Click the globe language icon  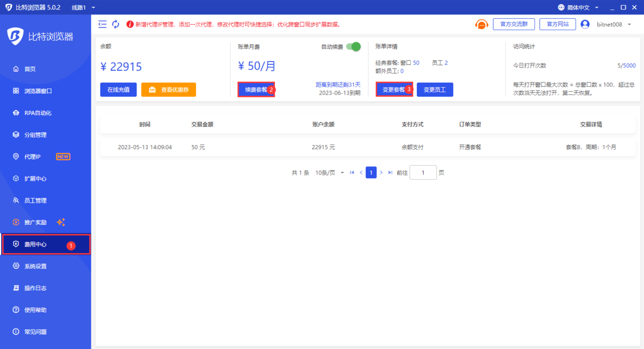(x=561, y=7)
